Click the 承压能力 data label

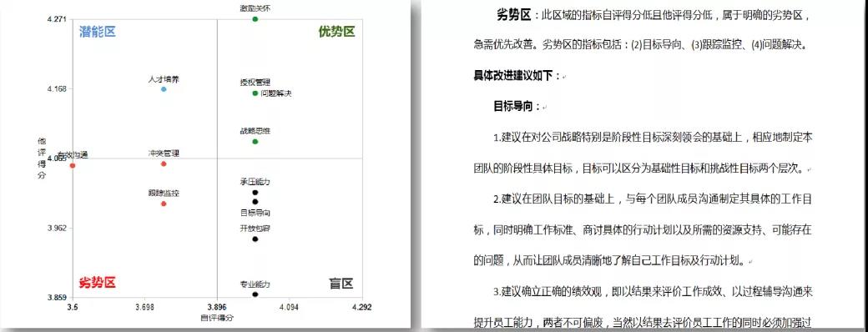255,182
